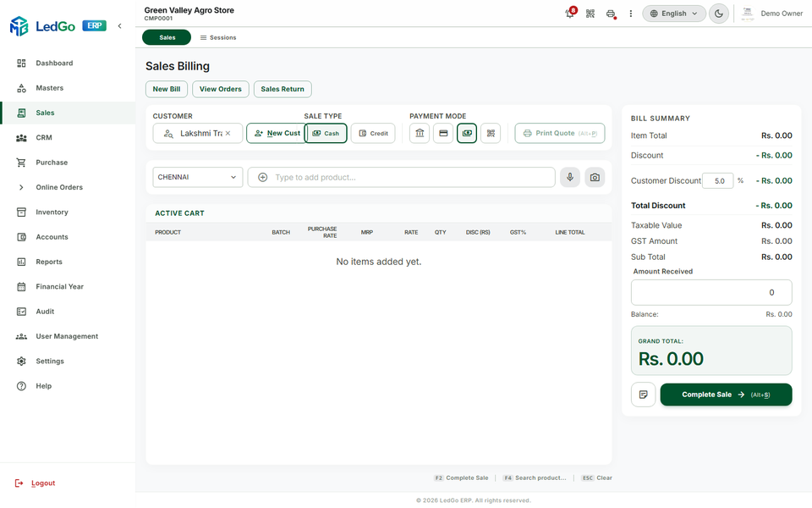Click the Print Quote button
The height and width of the screenshot is (508, 812).
(x=559, y=133)
